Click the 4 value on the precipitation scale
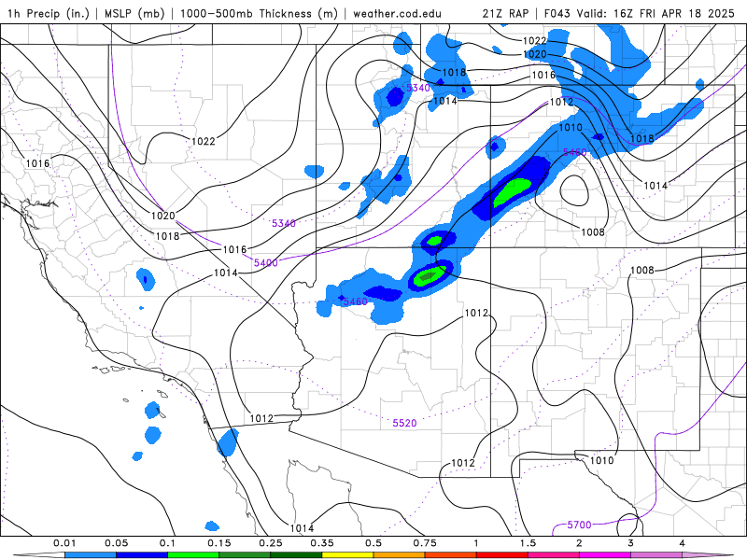This screenshot has height=560, width=747. tap(683, 543)
